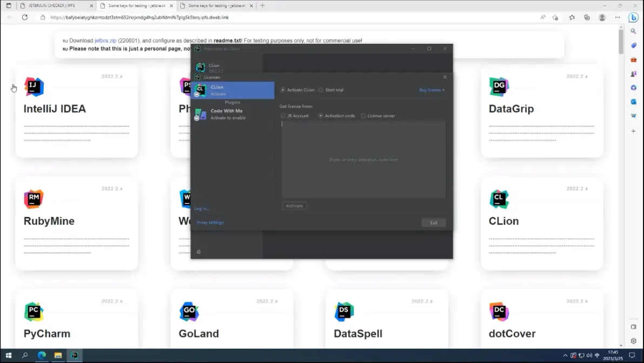The width and height of the screenshot is (644, 363).
Task: Open the settings gear in CLion welcome window
Action: 199,252
